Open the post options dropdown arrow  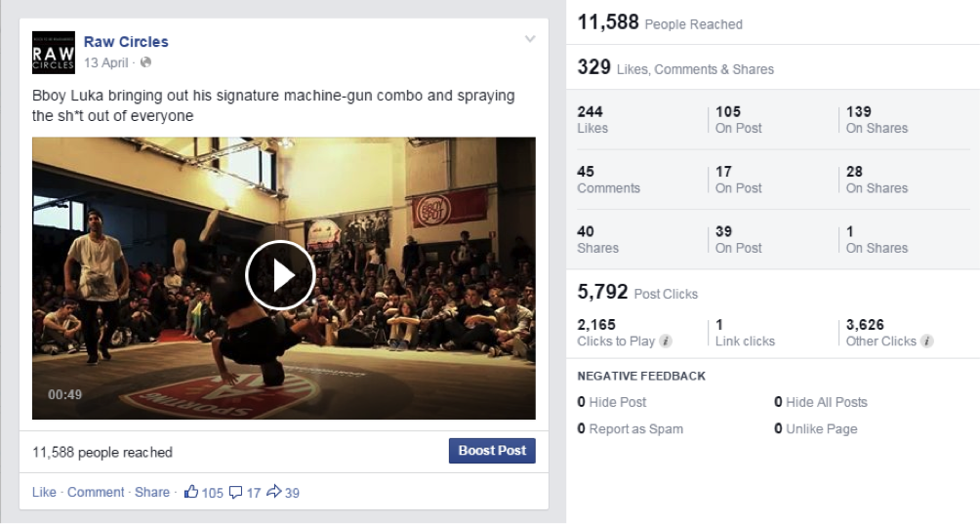pos(530,40)
